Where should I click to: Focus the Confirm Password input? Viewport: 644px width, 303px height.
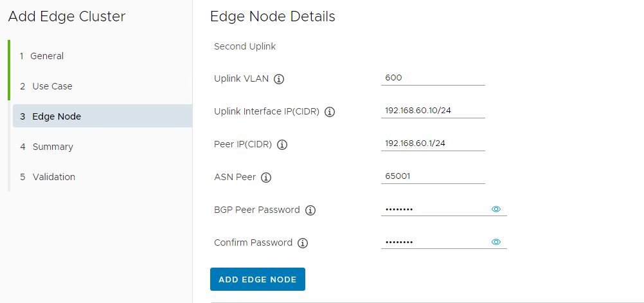[434, 242]
